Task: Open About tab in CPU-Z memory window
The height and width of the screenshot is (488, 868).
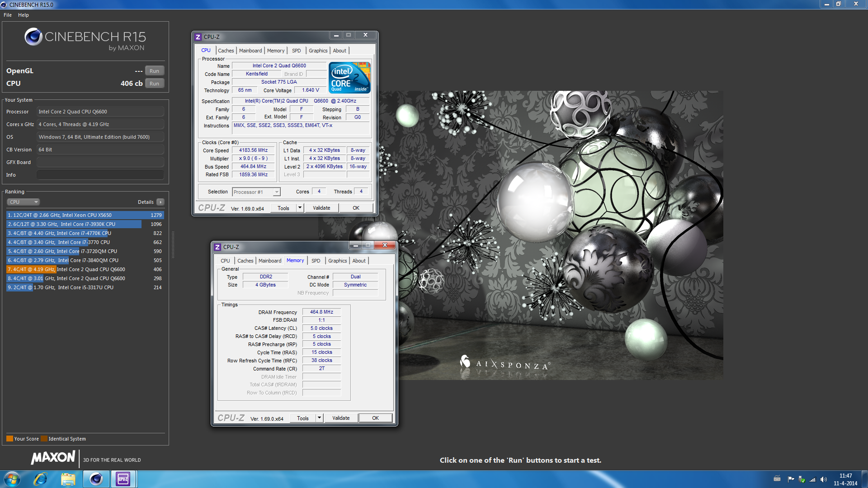Action: [x=359, y=261]
